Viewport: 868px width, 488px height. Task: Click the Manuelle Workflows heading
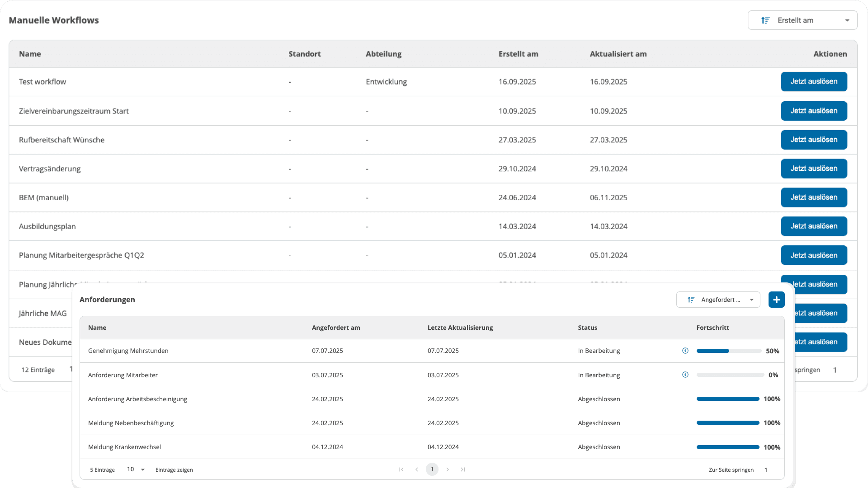(54, 20)
